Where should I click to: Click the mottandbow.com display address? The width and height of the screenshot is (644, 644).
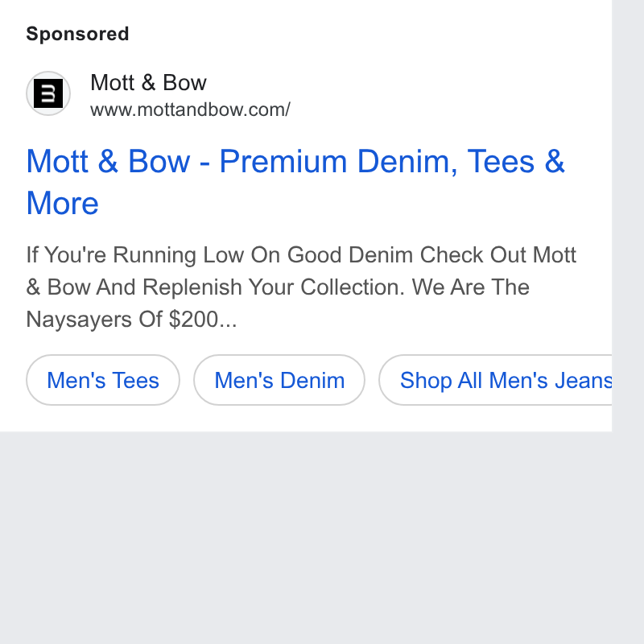tap(190, 109)
